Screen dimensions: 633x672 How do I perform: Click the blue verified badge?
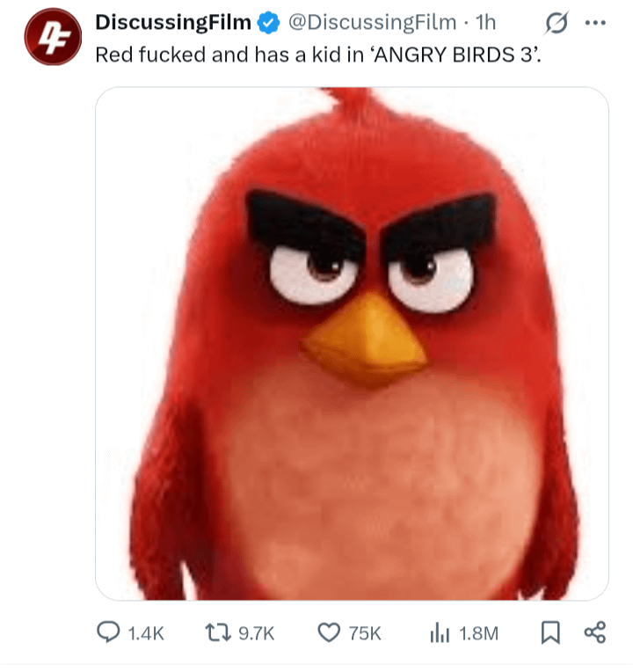point(266,22)
